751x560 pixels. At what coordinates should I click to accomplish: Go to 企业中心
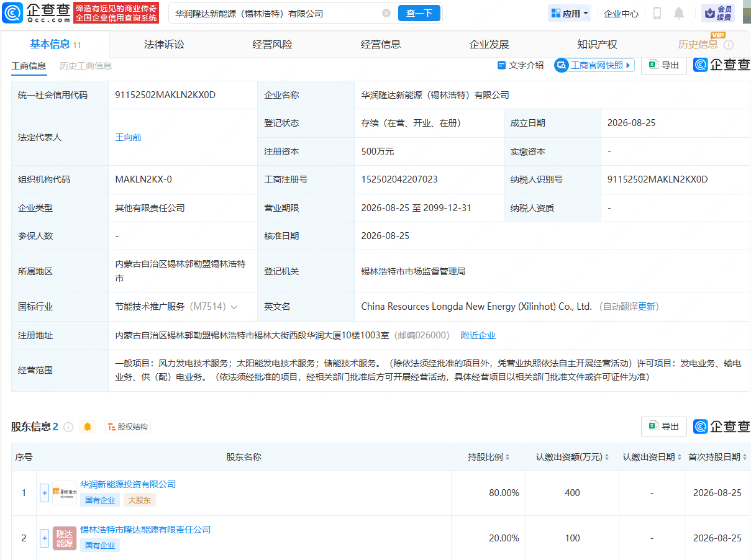[x=621, y=13]
